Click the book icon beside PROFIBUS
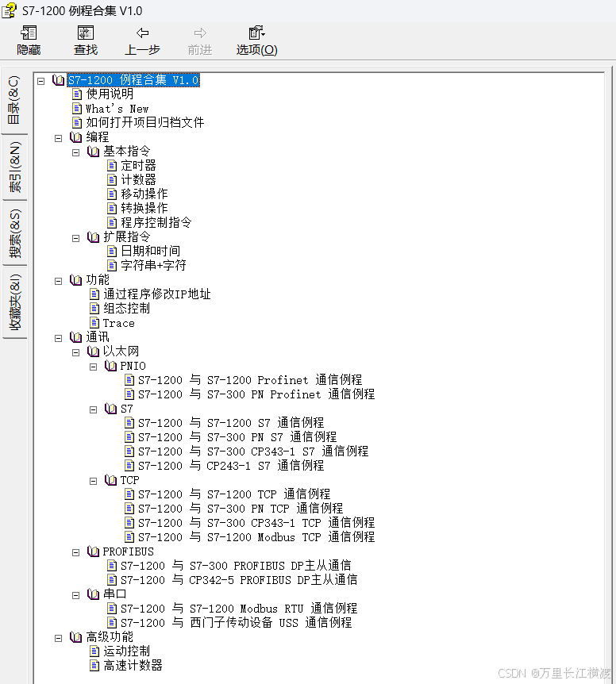 tap(93, 551)
